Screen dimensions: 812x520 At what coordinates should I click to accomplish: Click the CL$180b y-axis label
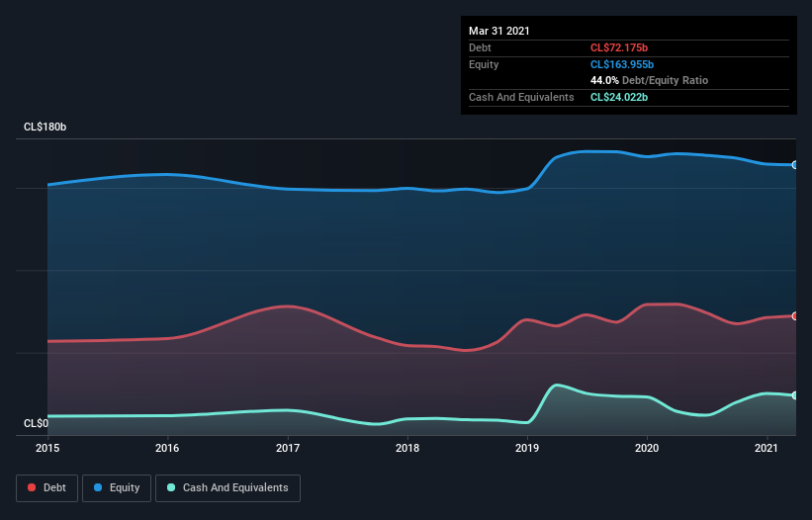[x=45, y=127]
